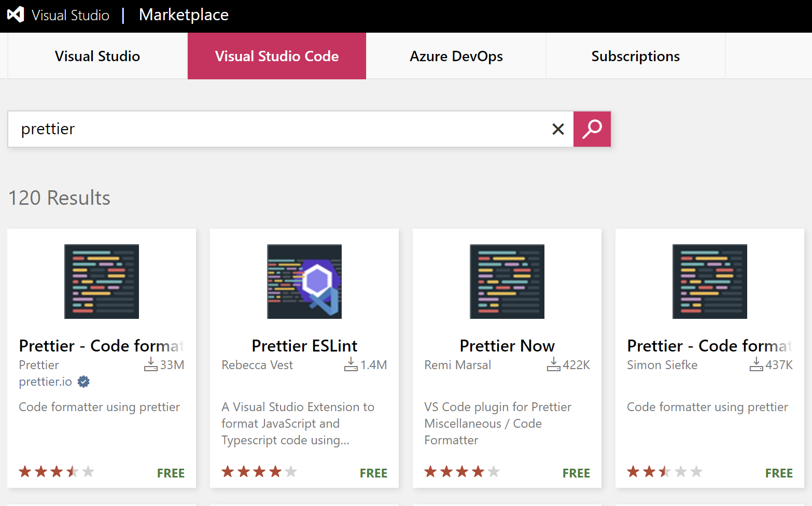Click the Visual Studio brand text in header

coord(71,15)
